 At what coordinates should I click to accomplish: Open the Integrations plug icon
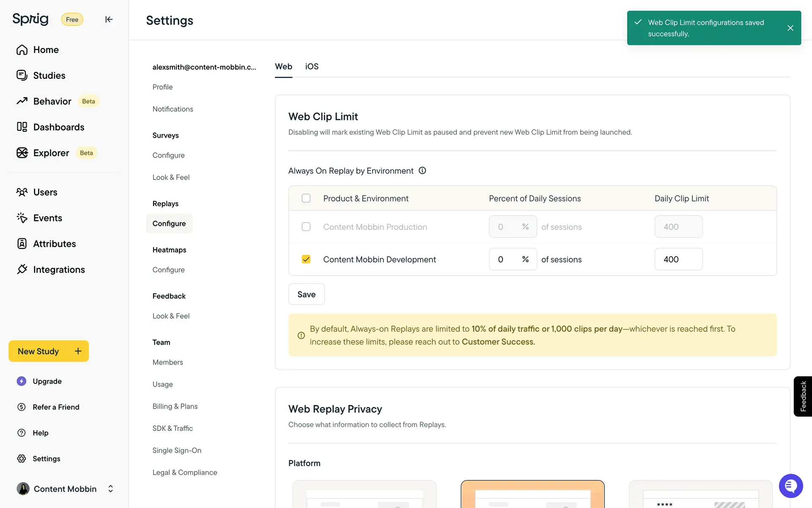[x=22, y=269]
